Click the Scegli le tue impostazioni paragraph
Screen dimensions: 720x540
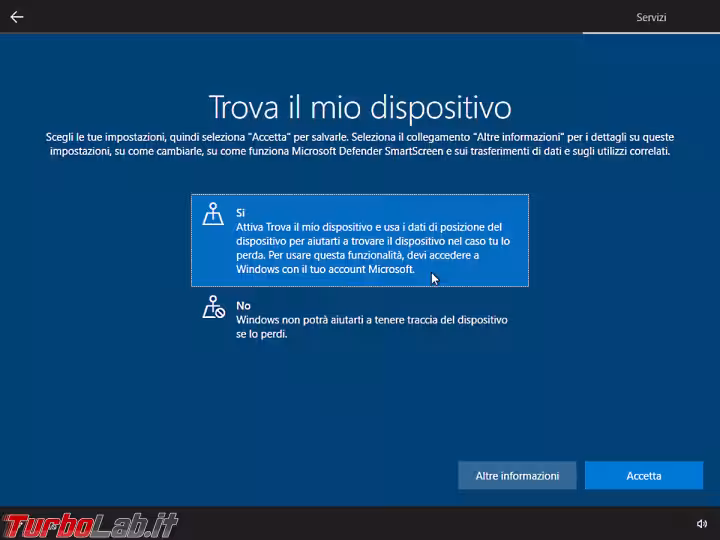(360, 144)
